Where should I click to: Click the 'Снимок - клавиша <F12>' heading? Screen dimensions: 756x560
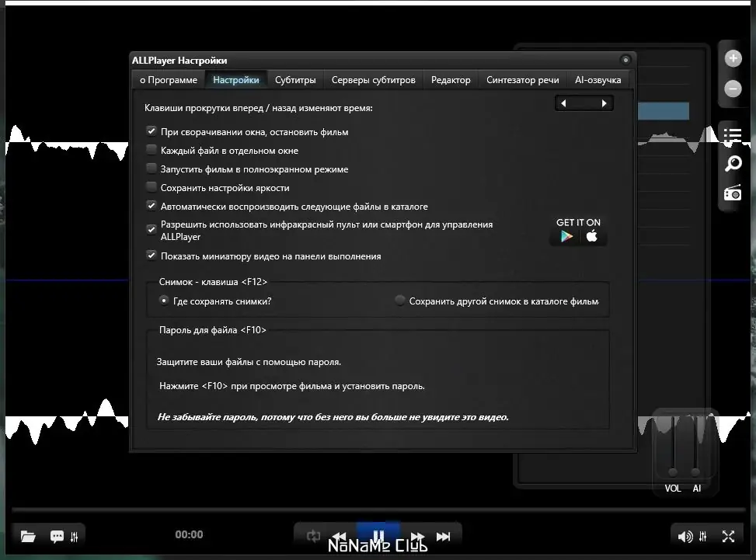pyautogui.click(x=213, y=282)
